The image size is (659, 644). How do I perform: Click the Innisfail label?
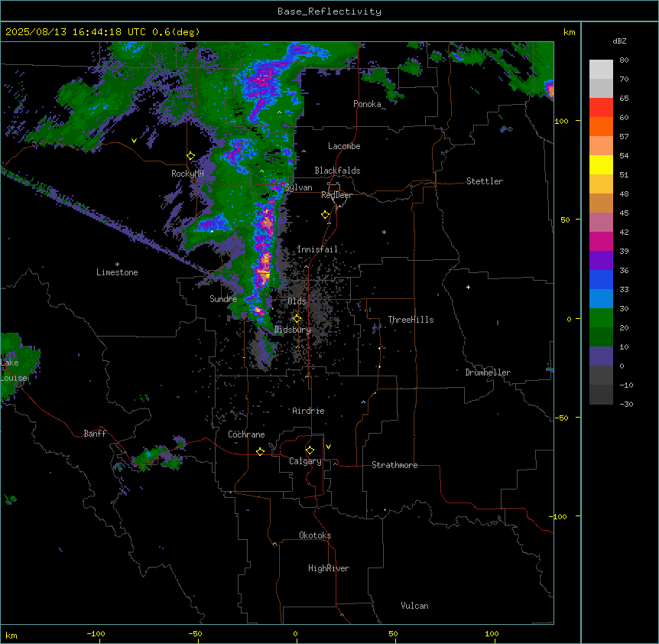click(317, 249)
